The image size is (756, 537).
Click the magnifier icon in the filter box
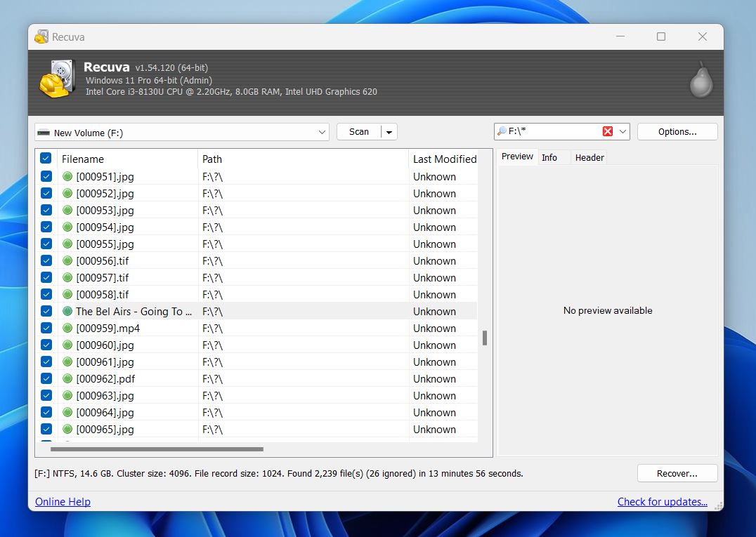click(x=500, y=131)
